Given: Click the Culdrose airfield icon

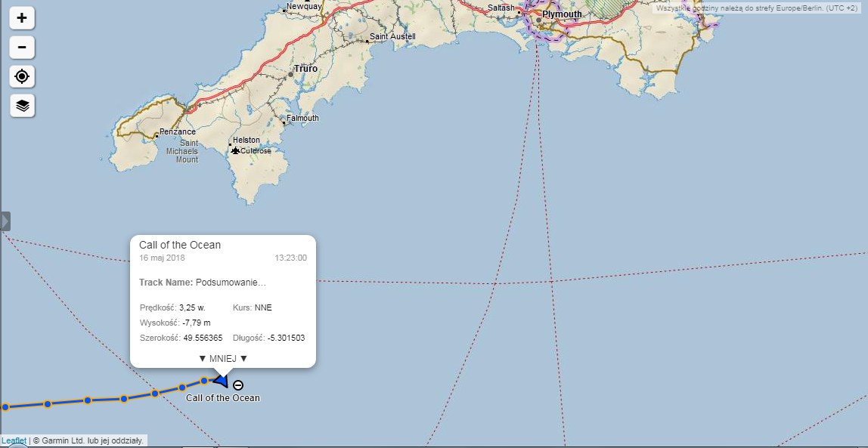Looking at the screenshot, I should 235,150.
